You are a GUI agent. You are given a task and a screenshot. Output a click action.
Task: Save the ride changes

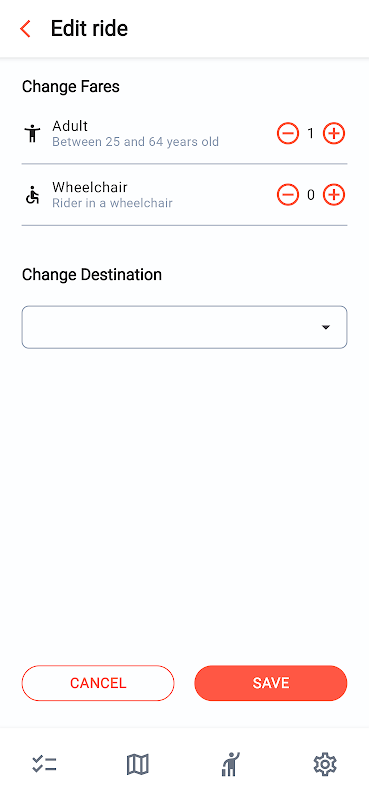[271, 683]
